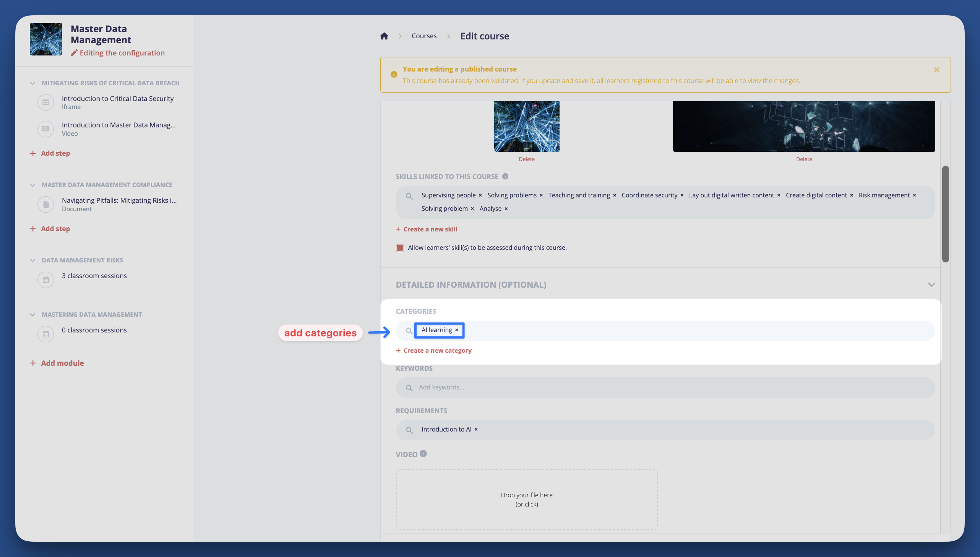This screenshot has height=557, width=980.
Task: Click the video file drop zone
Action: click(527, 500)
